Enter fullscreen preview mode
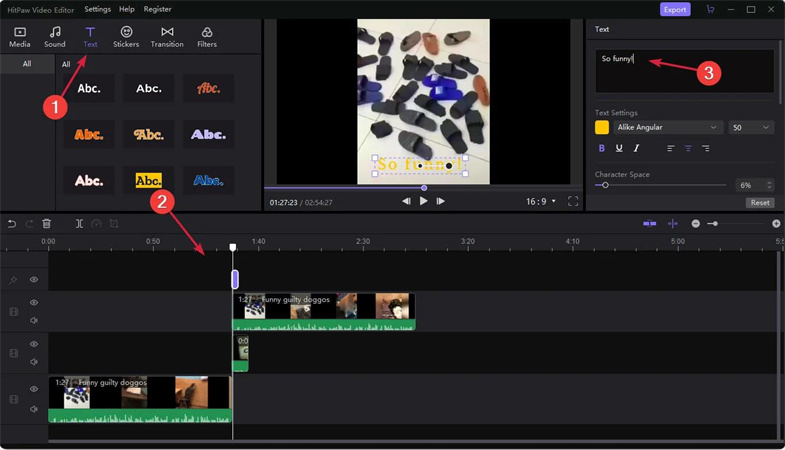This screenshot has width=785, height=450. (x=573, y=201)
